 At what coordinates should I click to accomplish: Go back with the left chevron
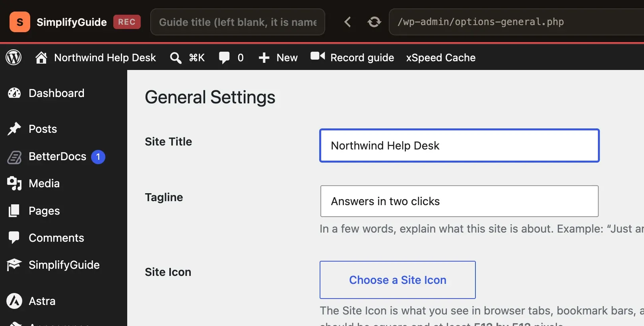(x=347, y=22)
